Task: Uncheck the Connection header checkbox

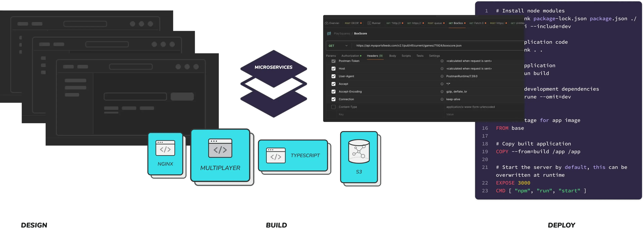Action: pos(334,99)
